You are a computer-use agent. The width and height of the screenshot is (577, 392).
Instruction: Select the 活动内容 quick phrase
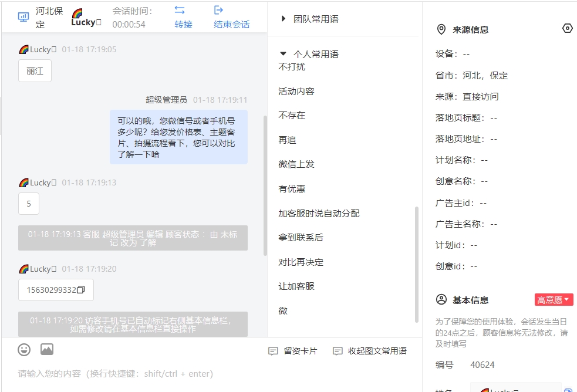(296, 91)
